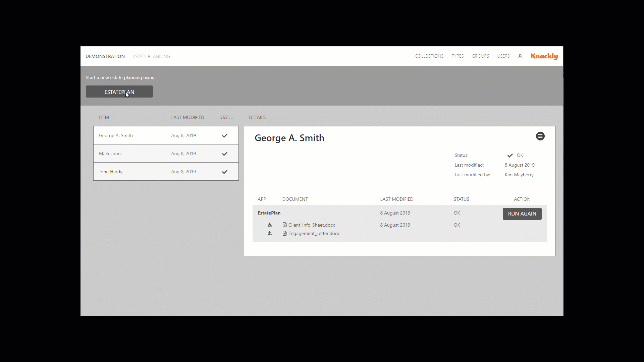Open the Users menu
Viewport: 644px width, 362px height.
coord(503,56)
